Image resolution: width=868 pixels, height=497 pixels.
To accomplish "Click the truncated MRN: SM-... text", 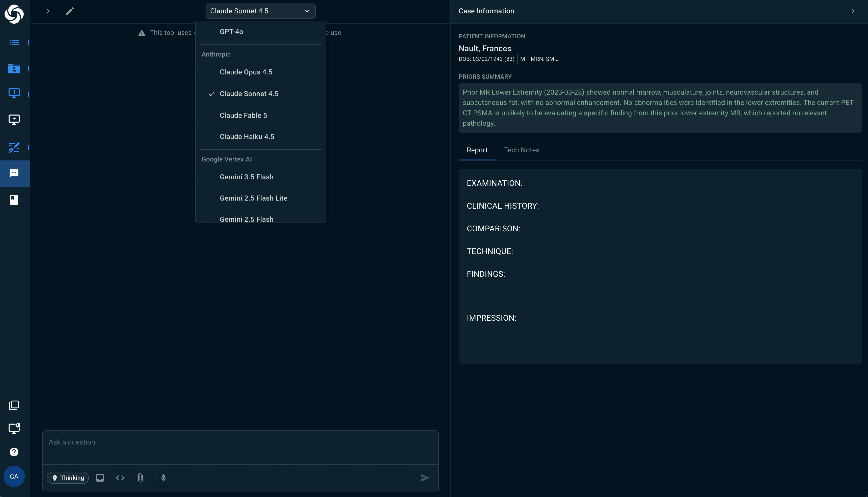I will [545, 59].
